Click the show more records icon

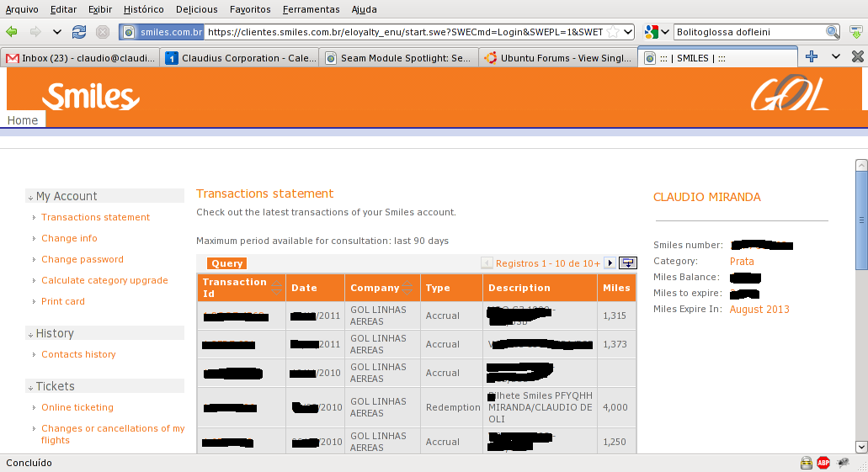(x=628, y=263)
